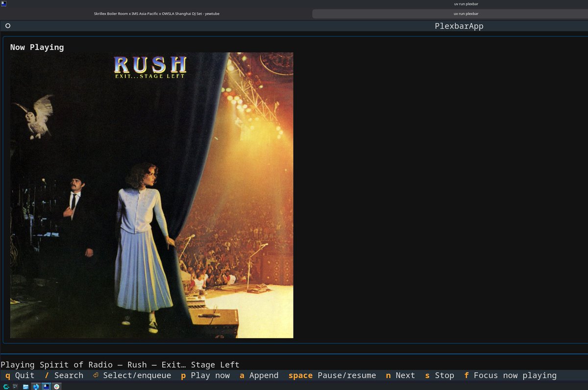The height and width of the screenshot is (390, 588).
Task: Click Play now in the footer
Action: 205,375
